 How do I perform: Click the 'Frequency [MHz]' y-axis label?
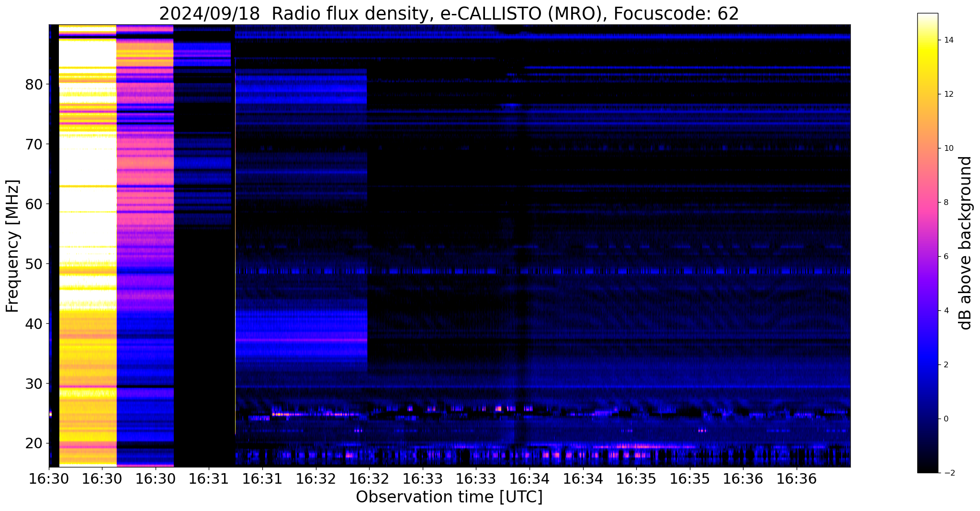(x=12, y=246)
